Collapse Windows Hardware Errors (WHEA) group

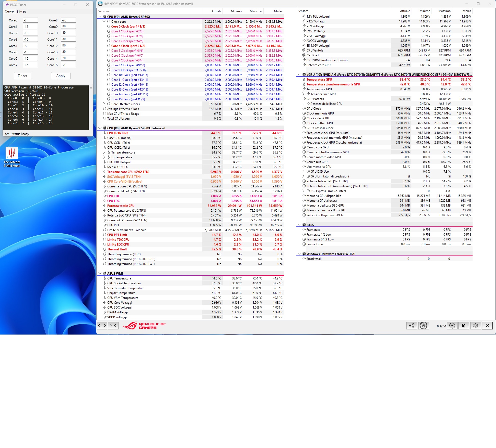299,254
